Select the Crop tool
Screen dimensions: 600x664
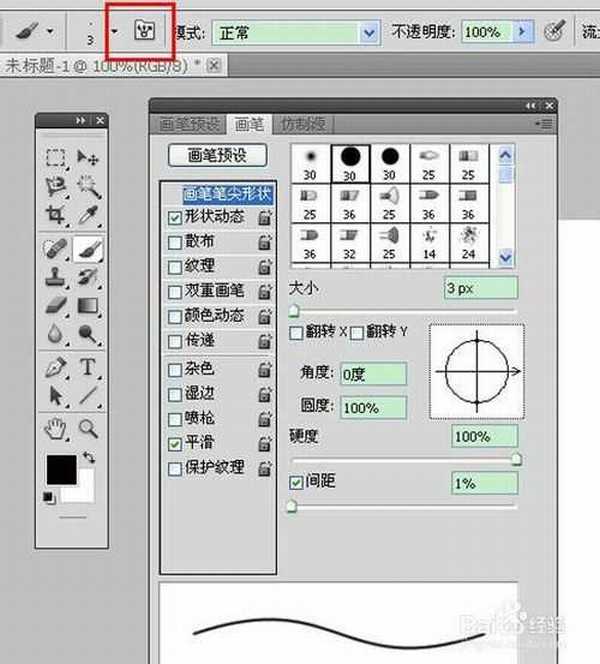click(x=55, y=215)
